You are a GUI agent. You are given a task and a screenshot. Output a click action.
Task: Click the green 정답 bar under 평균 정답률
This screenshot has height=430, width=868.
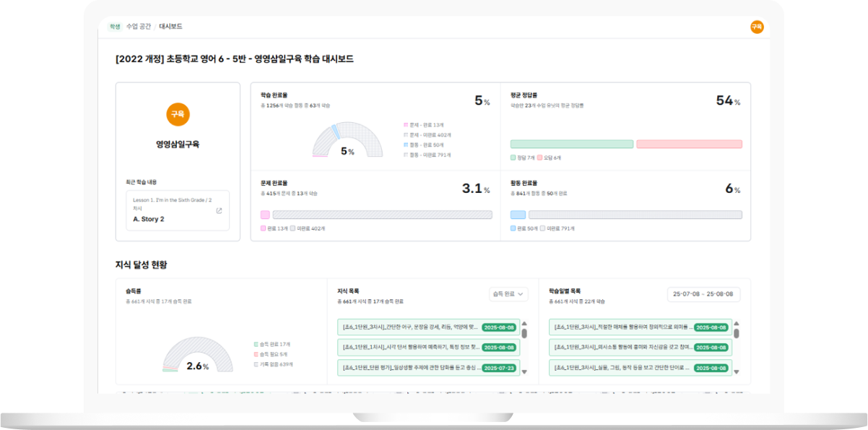tap(571, 145)
